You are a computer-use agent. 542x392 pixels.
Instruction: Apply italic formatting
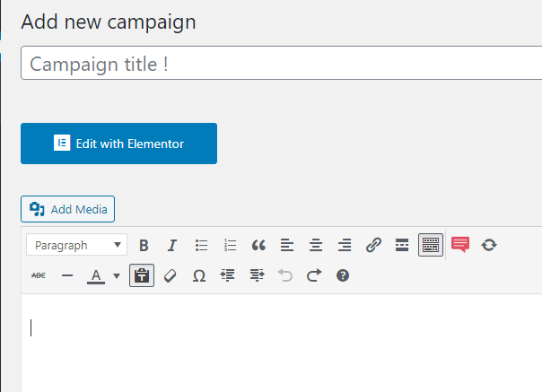click(x=172, y=245)
